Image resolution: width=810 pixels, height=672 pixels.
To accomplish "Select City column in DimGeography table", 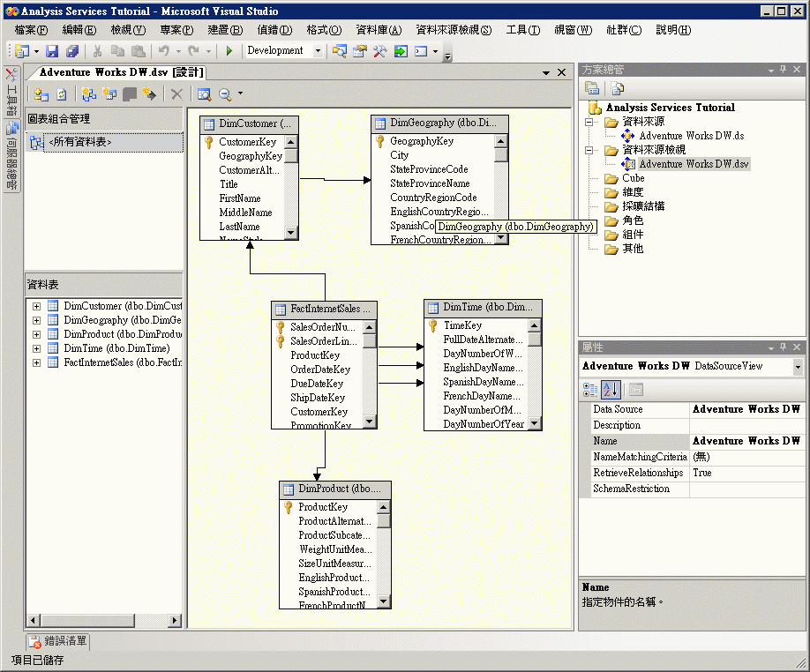I will [400, 155].
